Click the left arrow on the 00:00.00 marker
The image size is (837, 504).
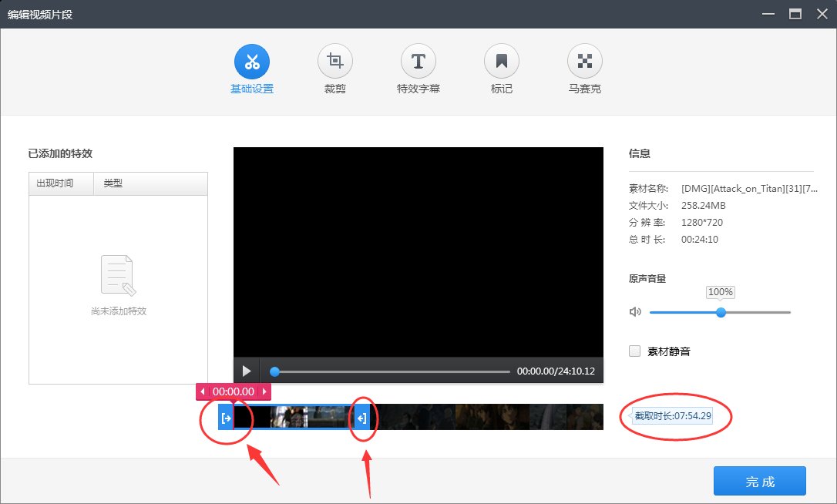(202, 391)
